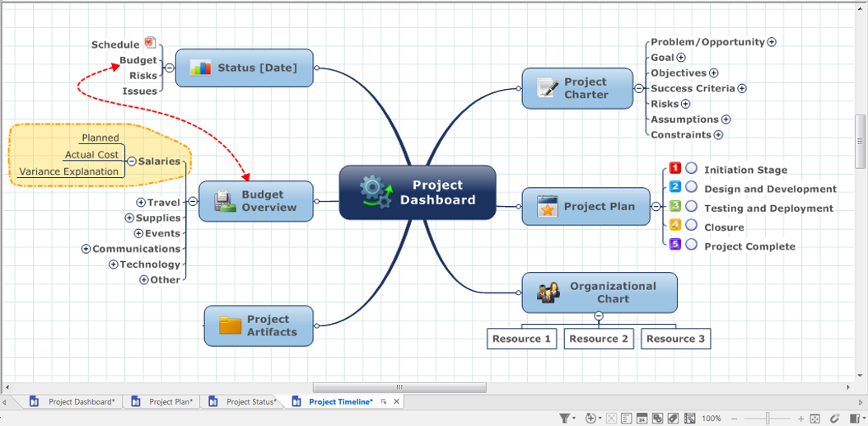Screen dimensions: 868x426
Task: Expand the Problem/Opportunity topic
Action: (x=772, y=41)
